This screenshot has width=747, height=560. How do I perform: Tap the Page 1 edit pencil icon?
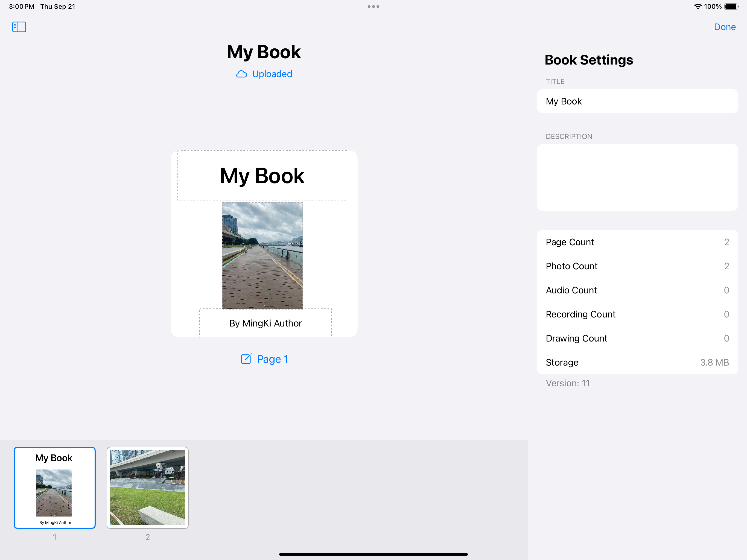point(246,359)
